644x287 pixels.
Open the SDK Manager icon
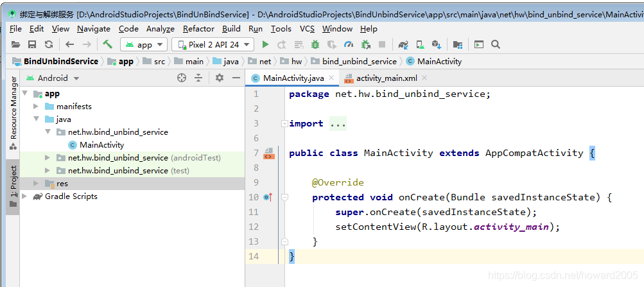[x=437, y=44]
